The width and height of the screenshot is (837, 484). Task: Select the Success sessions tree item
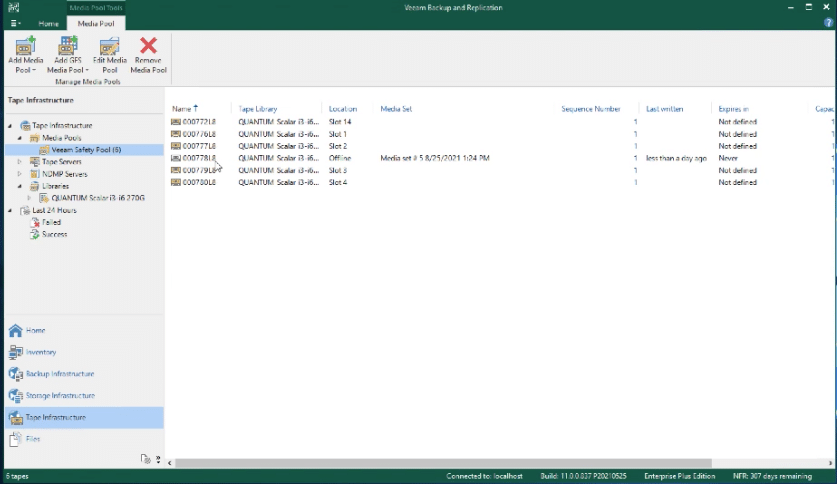point(54,234)
